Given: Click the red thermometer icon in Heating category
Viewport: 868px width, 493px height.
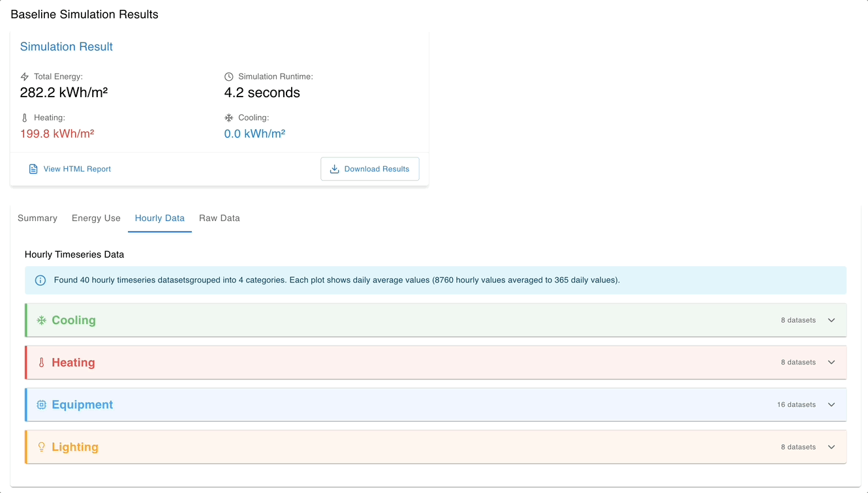Looking at the screenshot, I should coord(41,363).
